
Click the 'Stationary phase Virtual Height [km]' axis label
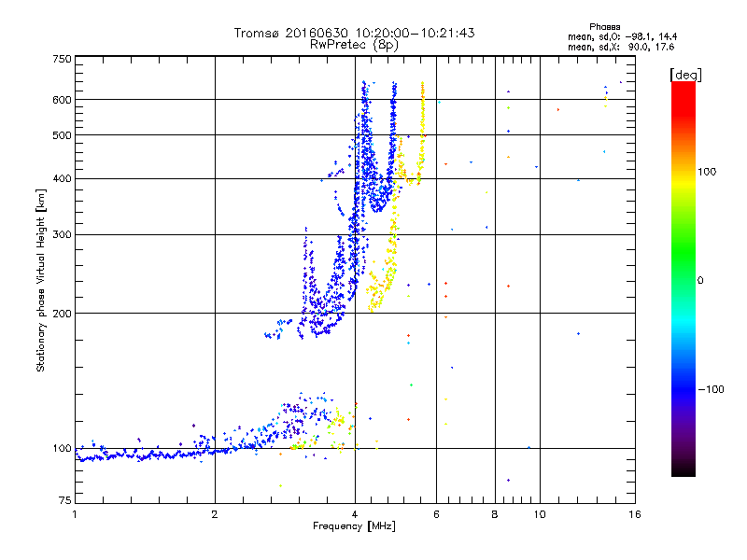click(x=41, y=281)
